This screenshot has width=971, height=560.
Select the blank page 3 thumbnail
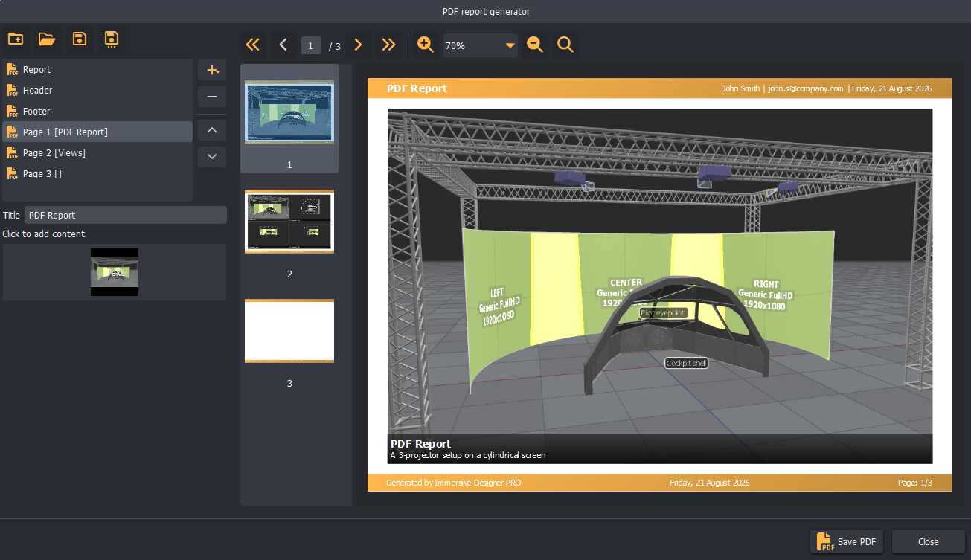[x=289, y=331]
